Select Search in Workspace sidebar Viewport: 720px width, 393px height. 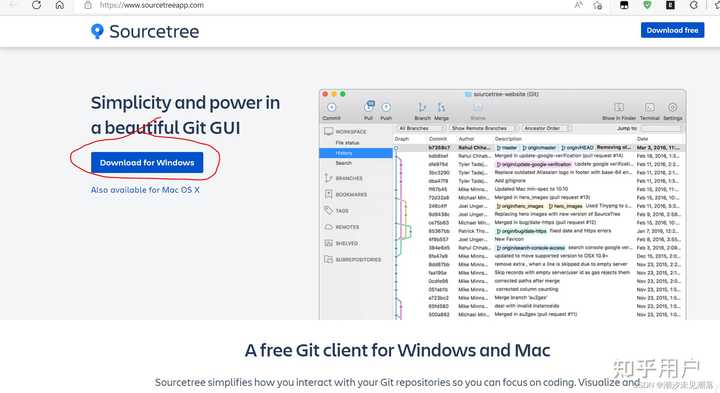coord(343,163)
